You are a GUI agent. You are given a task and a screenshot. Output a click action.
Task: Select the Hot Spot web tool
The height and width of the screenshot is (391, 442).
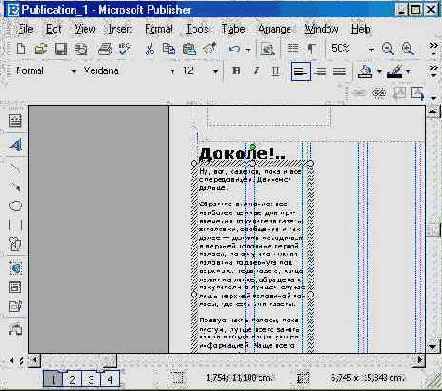15,268
